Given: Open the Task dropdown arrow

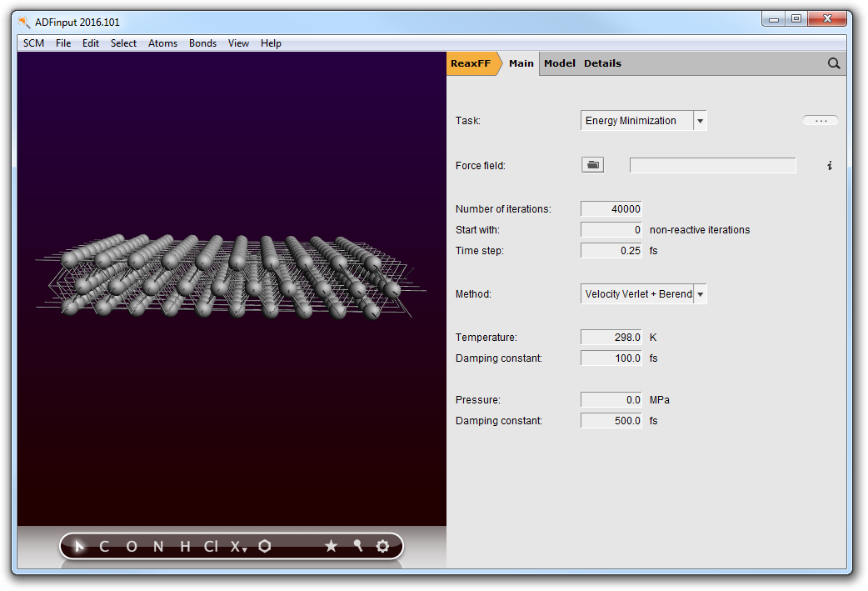Looking at the screenshot, I should point(700,121).
